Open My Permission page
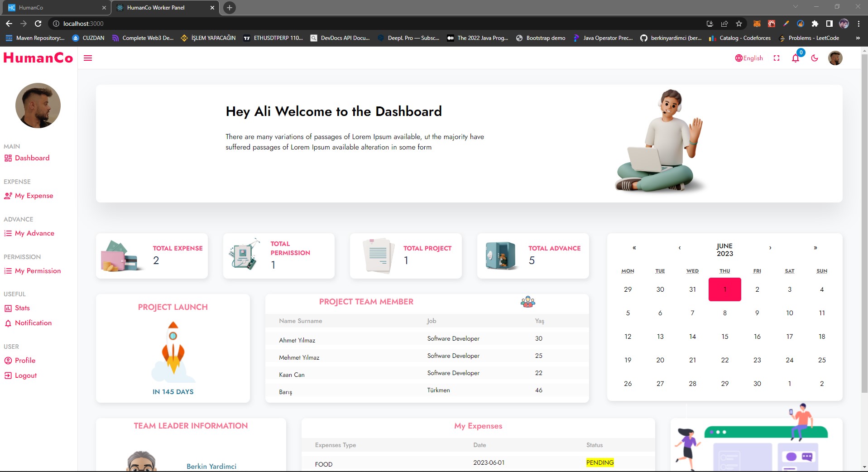The height and width of the screenshot is (472, 868). (38, 271)
